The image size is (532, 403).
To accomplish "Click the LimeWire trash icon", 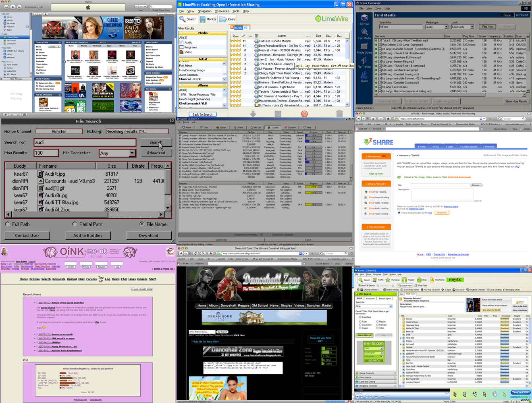I will [339, 114].
